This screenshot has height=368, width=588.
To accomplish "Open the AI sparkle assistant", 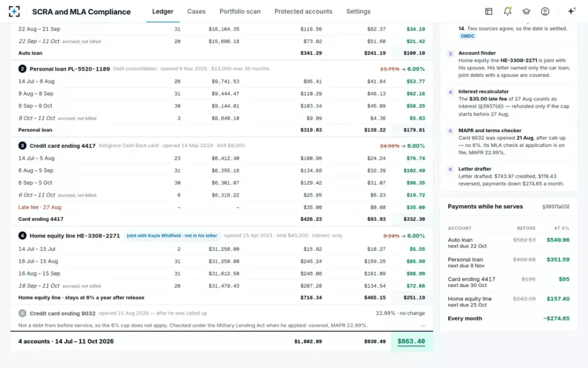I will [571, 11].
